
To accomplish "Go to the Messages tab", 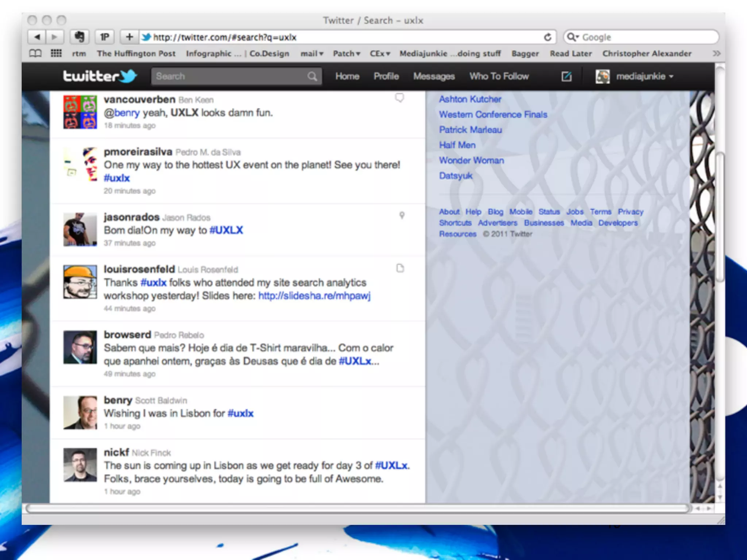I will pyautogui.click(x=434, y=76).
